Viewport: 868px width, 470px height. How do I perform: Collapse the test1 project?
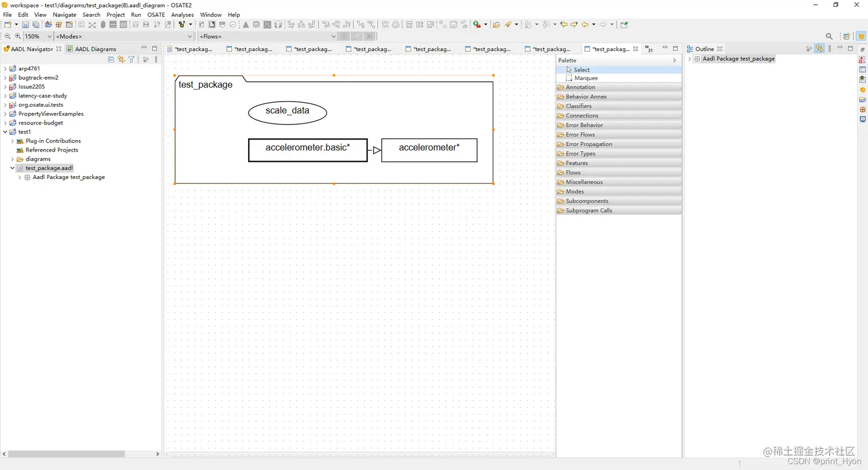[x=5, y=132]
